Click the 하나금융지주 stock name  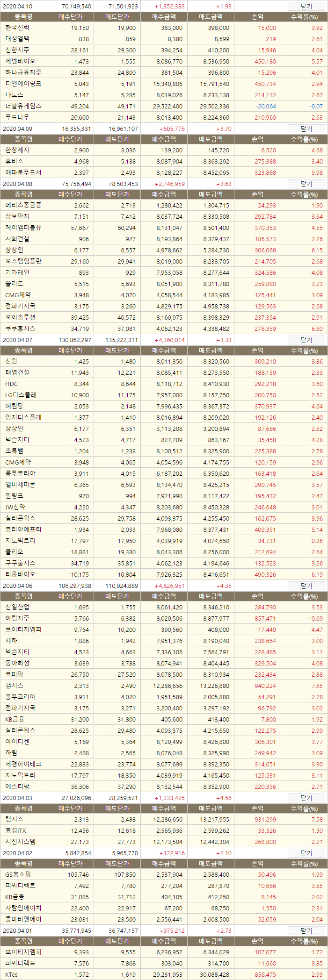pyautogui.click(x=23, y=72)
